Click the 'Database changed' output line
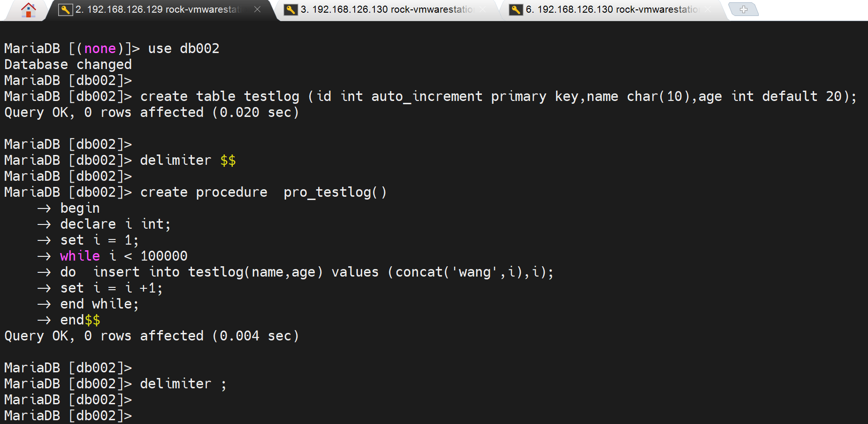The width and height of the screenshot is (868, 424). [68, 65]
